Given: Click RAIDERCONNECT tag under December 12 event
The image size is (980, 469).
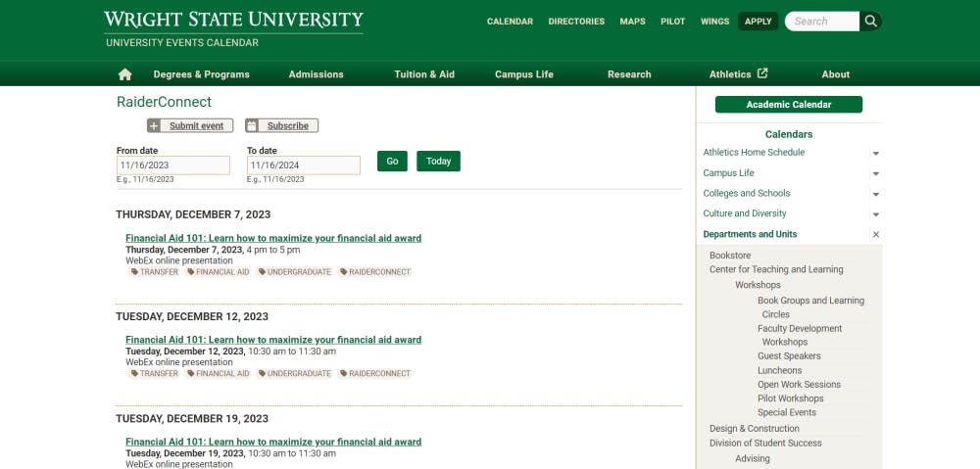Looking at the screenshot, I should (375, 373).
